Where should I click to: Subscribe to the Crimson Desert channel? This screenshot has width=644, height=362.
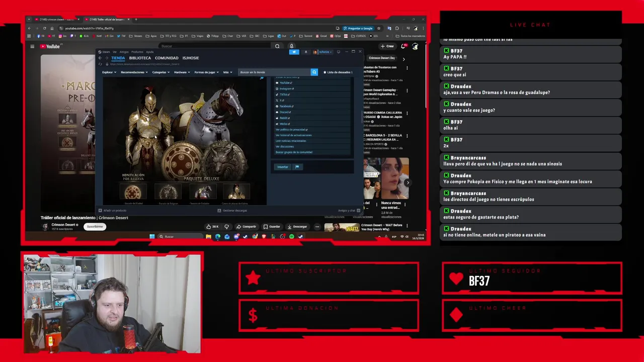pyautogui.click(x=95, y=226)
